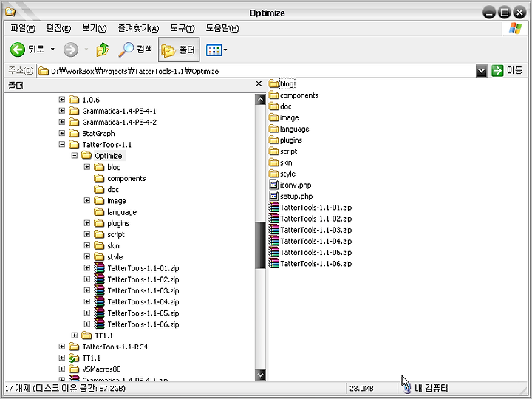The height and width of the screenshot is (399, 532).
Task: Open the Views icon in the toolbar
Action: [x=214, y=50]
